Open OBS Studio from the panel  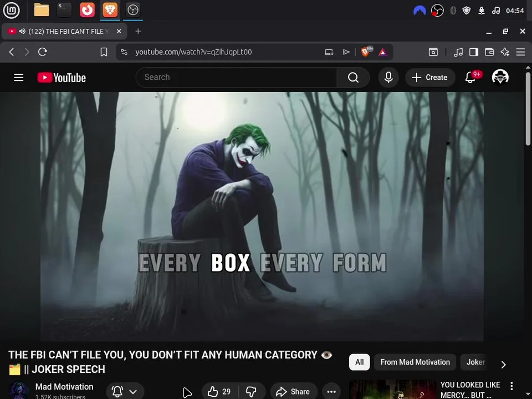132,10
